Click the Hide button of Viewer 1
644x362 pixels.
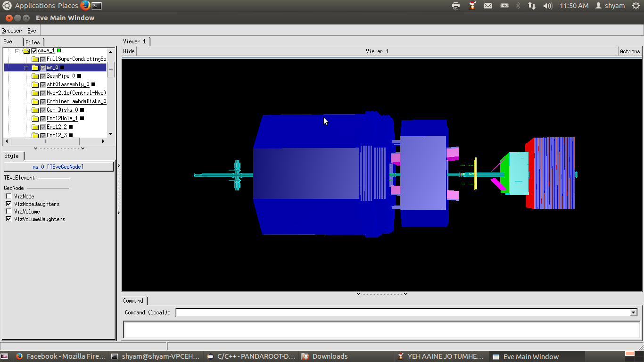[x=129, y=51]
